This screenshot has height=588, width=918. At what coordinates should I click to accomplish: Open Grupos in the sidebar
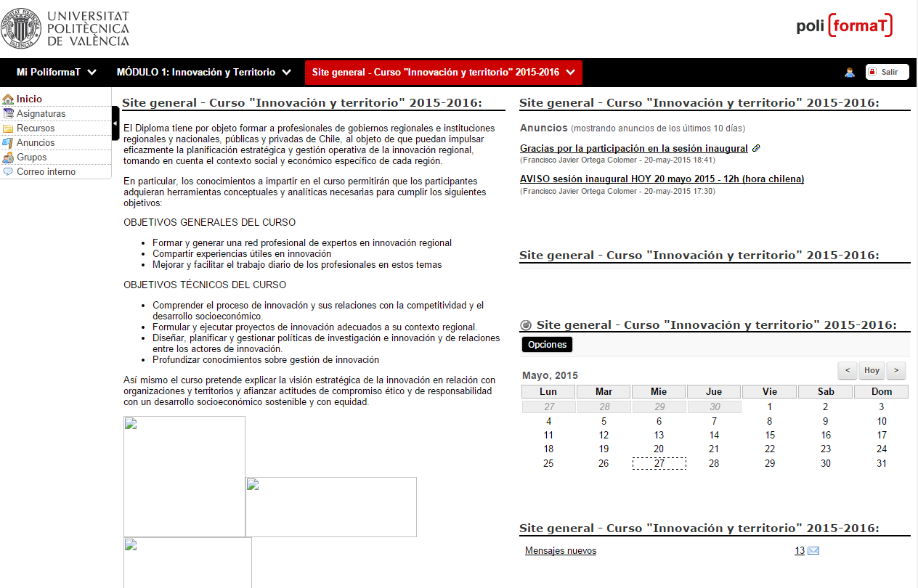pyautogui.click(x=31, y=158)
